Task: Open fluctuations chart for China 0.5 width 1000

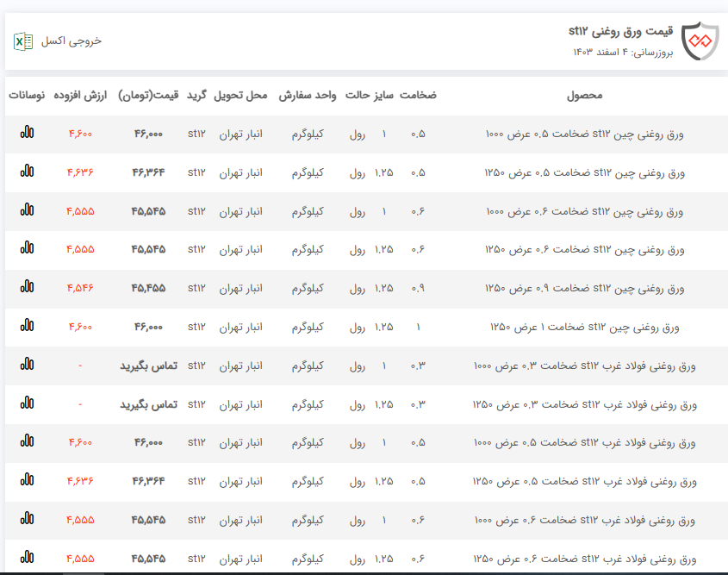Action: 28,133
